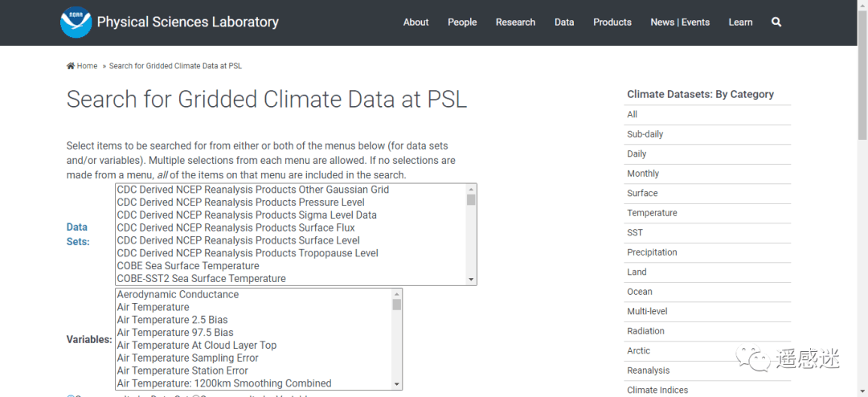Click Variables list scroll-up arrow
The image size is (868, 397).
coord(396,294)
